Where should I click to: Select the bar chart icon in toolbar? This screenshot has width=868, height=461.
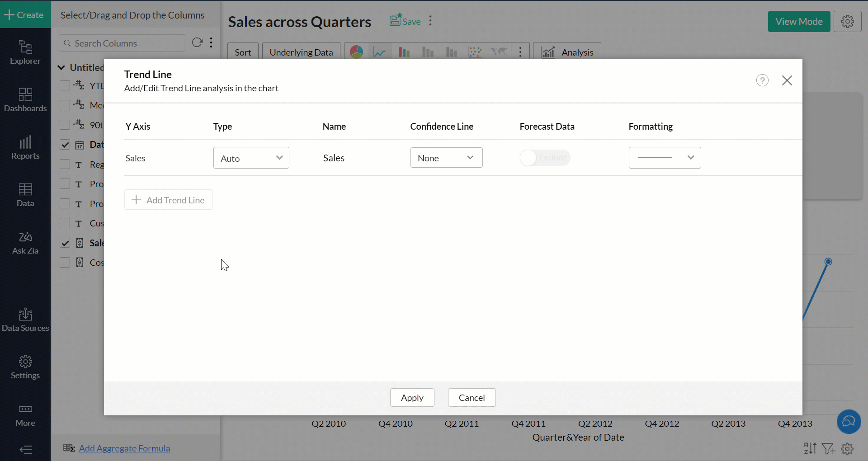pyautogui.click(x=404, y=52)
